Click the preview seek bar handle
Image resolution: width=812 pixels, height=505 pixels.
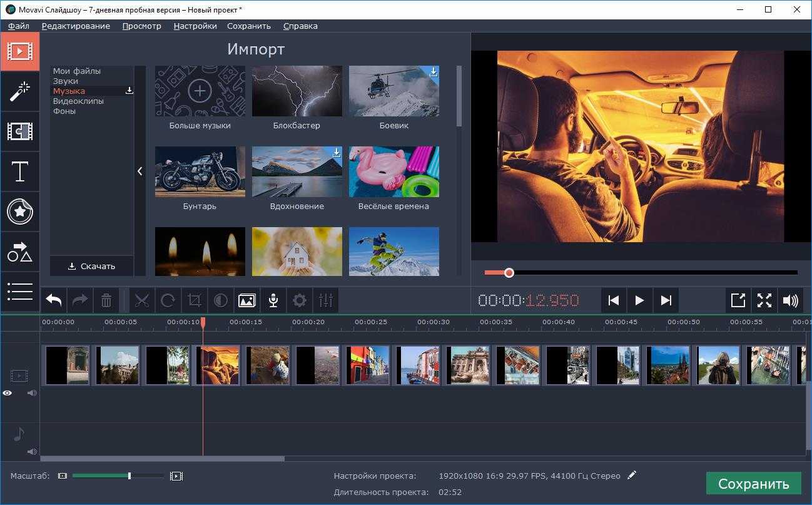click(509, 273)
